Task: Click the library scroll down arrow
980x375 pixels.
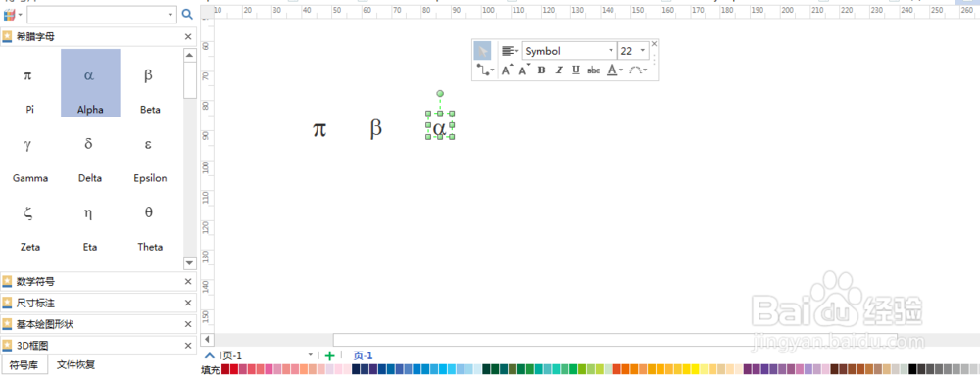Action: 190,262
